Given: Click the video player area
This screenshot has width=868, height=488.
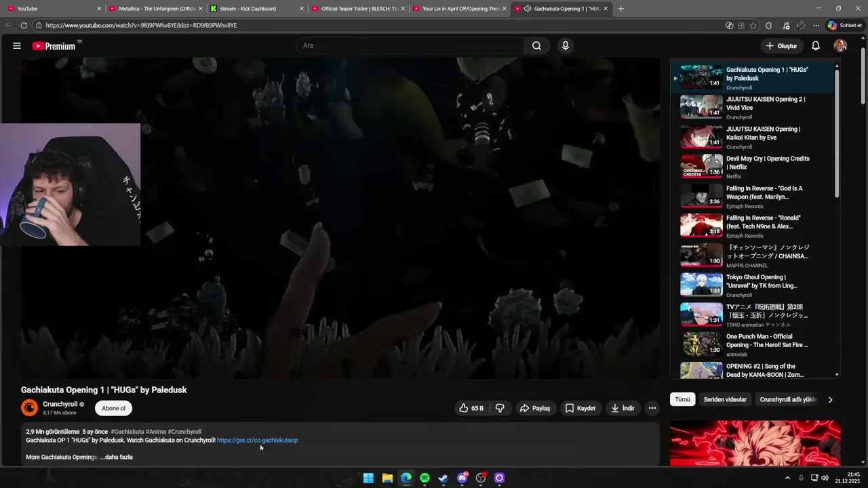Looking at the screenshot, I should [340, 218].
